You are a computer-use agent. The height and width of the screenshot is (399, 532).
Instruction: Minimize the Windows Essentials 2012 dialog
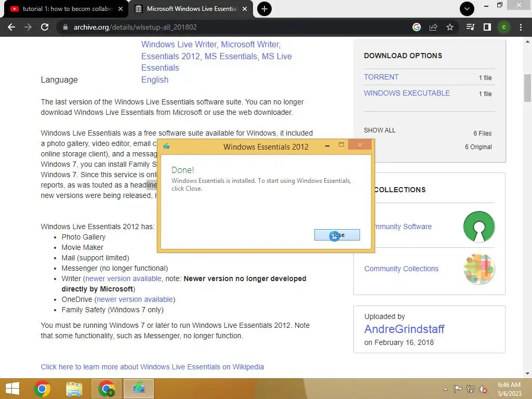(327, 146)
